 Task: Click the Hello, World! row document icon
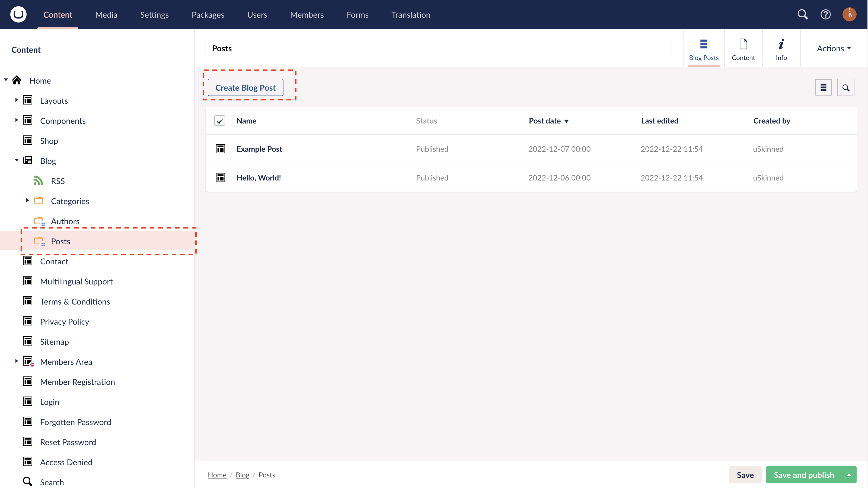(x=220, y=178)
